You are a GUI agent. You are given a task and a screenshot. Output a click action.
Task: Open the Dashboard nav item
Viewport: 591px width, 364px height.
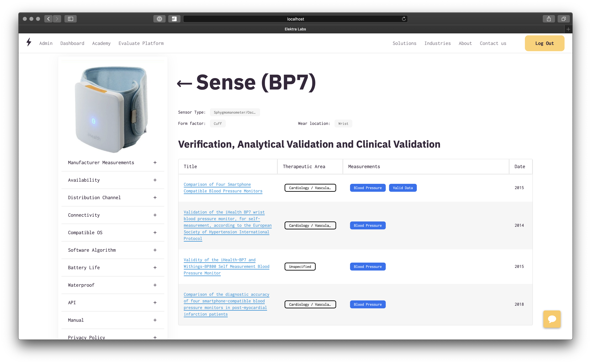pyautogui.click(x=72, y=43)
